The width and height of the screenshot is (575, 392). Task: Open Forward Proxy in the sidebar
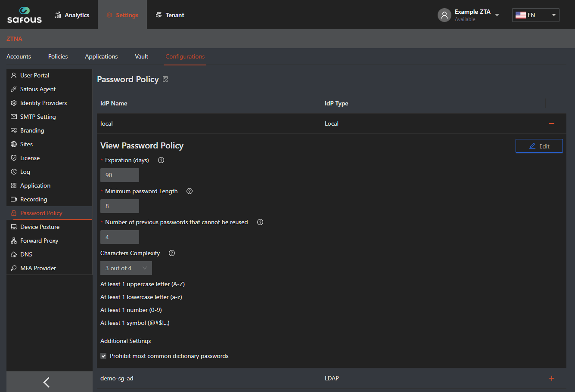(x=50, y=241)
